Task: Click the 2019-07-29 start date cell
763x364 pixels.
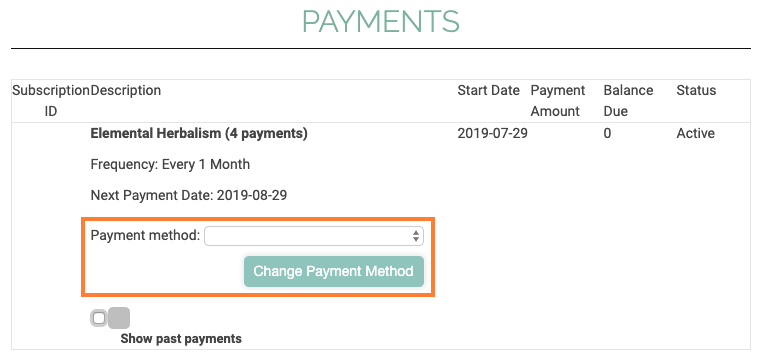Action: pyautogui.click(x=492, y=133)
